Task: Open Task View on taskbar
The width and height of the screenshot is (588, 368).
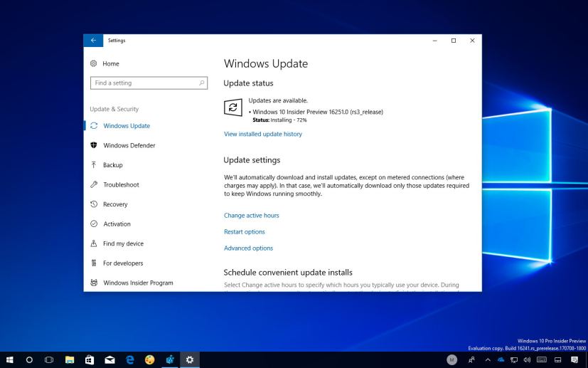Action: click(x=49, y=359)
